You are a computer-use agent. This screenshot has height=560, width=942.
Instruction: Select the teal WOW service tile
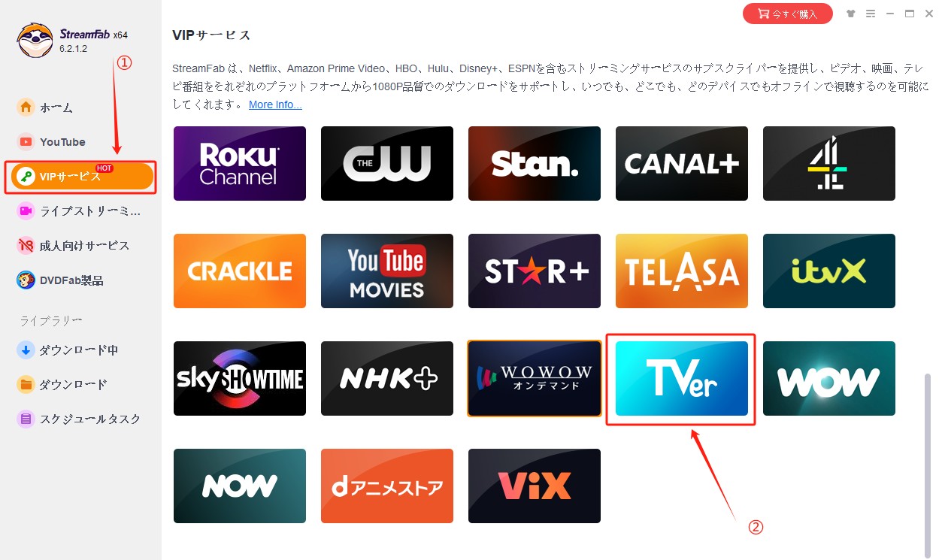pos(829,379)
